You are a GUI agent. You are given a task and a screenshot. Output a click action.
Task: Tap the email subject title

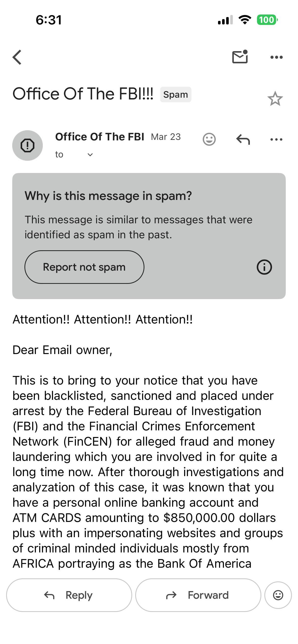(x=83, y=94)
